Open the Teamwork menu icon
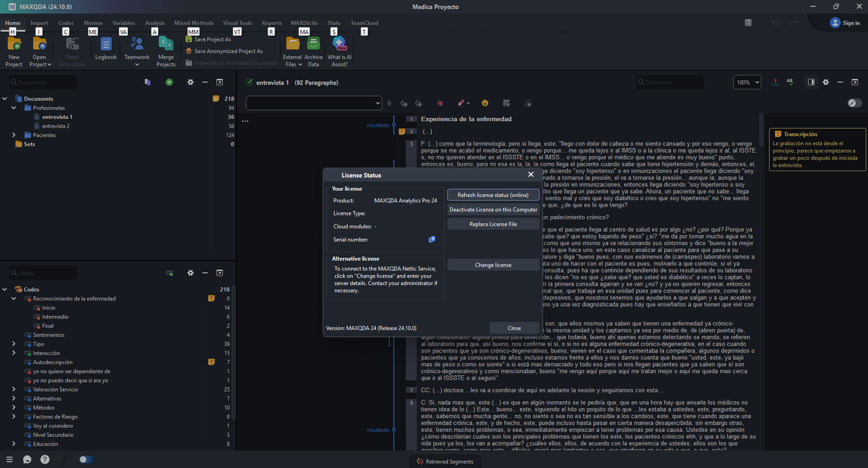The width and height of the screenshot is (868, 468). 137,44
